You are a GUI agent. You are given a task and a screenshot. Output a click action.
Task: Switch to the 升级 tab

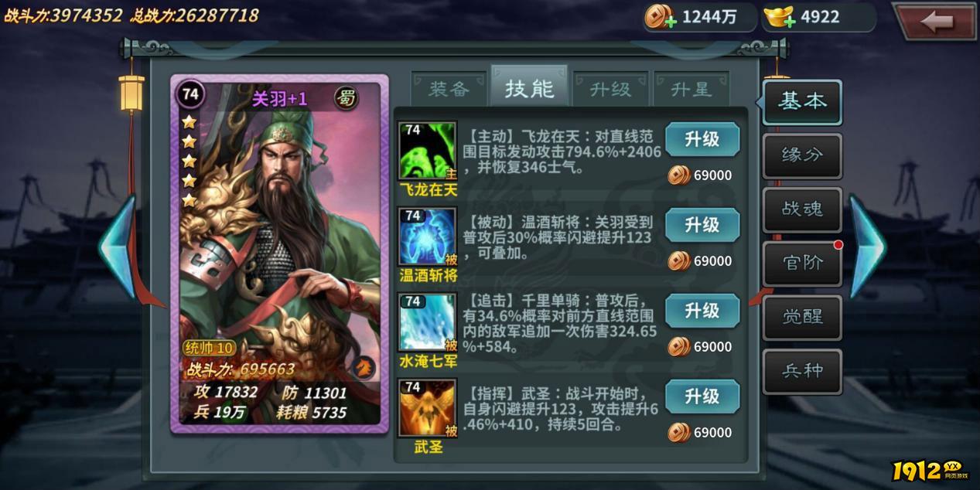click(610, 89)
